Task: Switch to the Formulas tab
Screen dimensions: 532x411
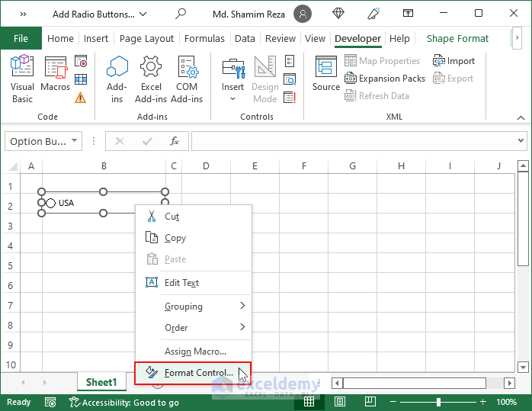Action: (x=204, y=38)
